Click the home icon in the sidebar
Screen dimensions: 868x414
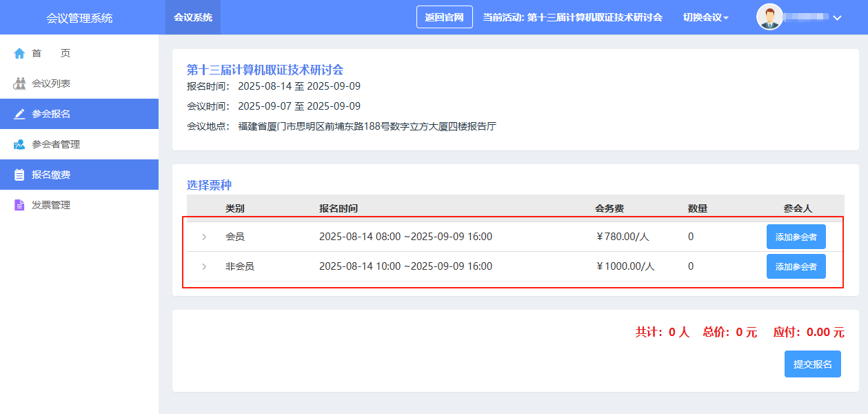[19, 53]
